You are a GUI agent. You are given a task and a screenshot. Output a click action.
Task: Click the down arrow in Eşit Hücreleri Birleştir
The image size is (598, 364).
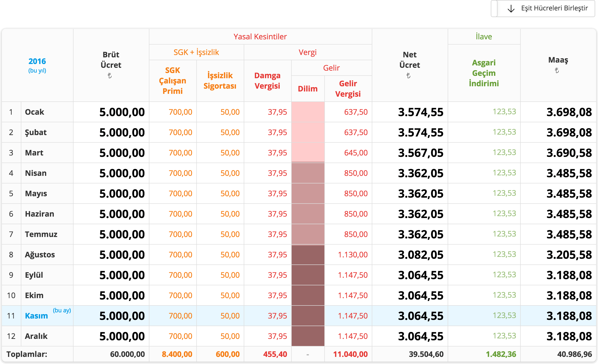coord(511,9)
